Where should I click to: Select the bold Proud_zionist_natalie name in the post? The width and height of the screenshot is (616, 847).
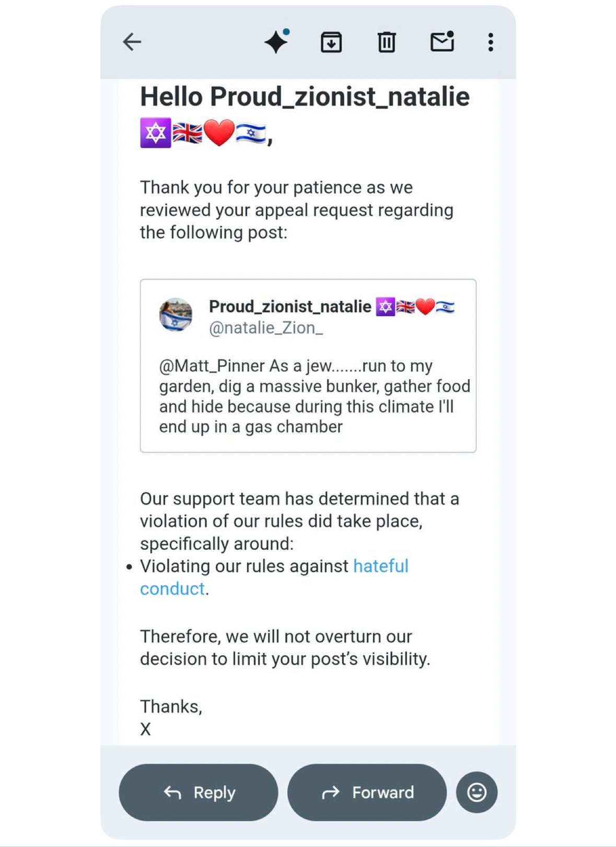(x=290, y=306)
